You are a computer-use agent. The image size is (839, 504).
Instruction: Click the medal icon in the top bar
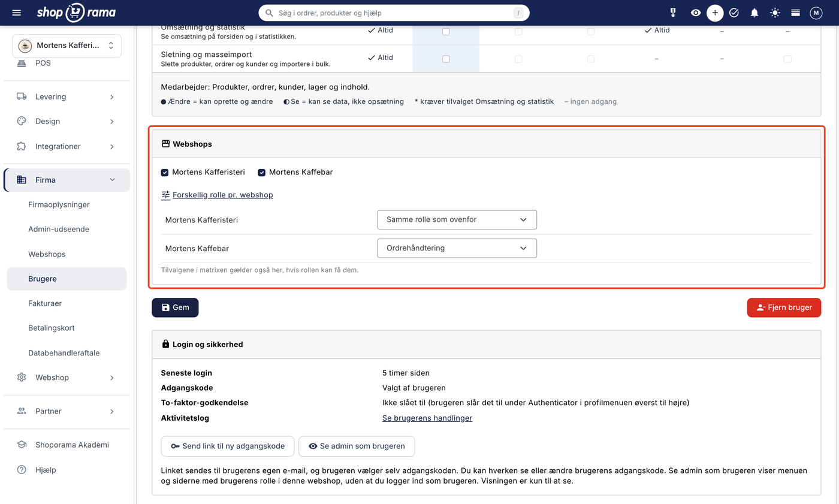673,13
